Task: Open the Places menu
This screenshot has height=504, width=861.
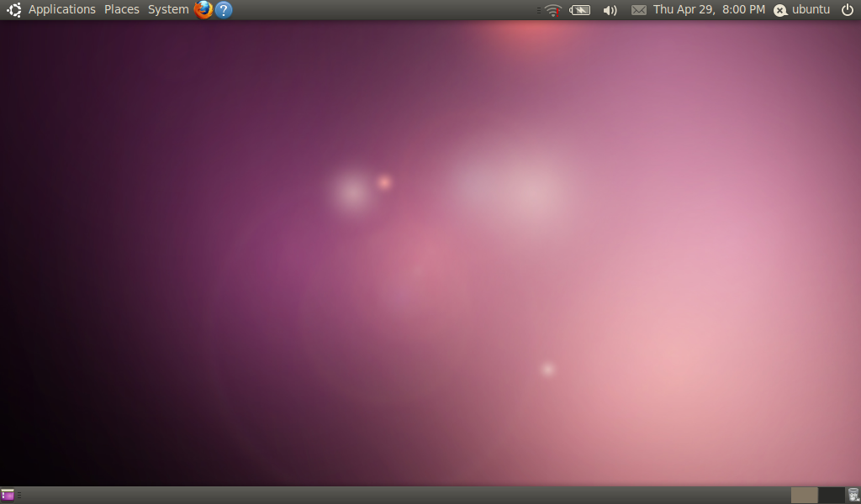Action: click(122, 10)
